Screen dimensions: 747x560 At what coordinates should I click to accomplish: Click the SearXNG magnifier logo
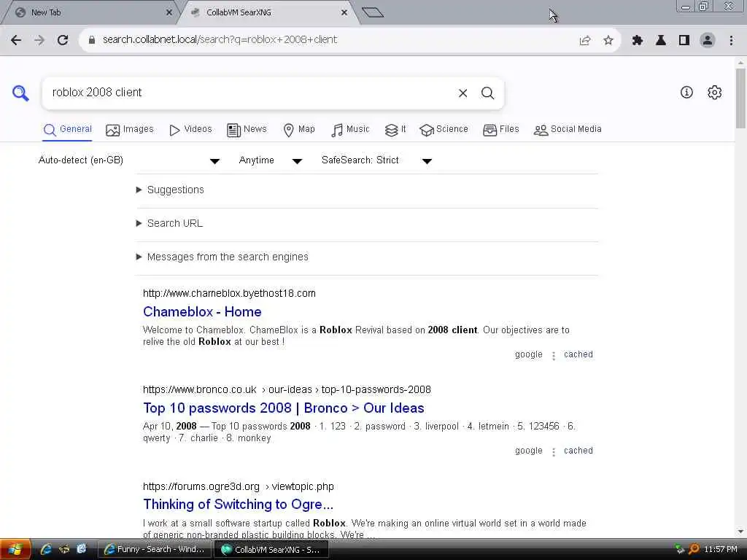(x=20, y=93)
